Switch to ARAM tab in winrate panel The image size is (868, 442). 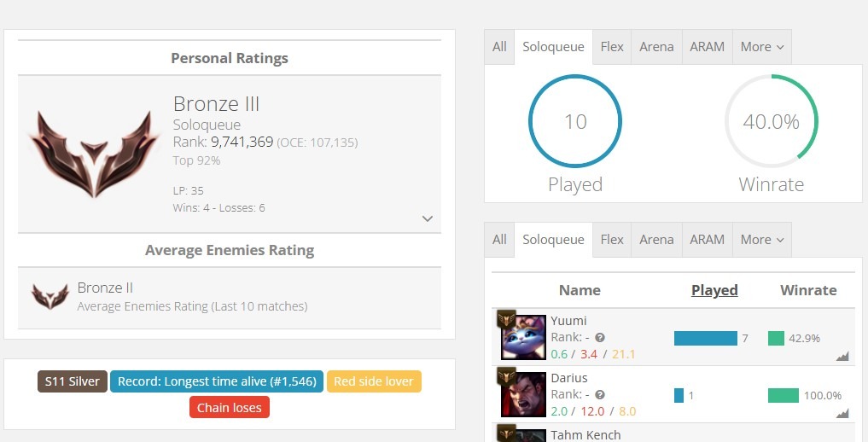(707, 47)
